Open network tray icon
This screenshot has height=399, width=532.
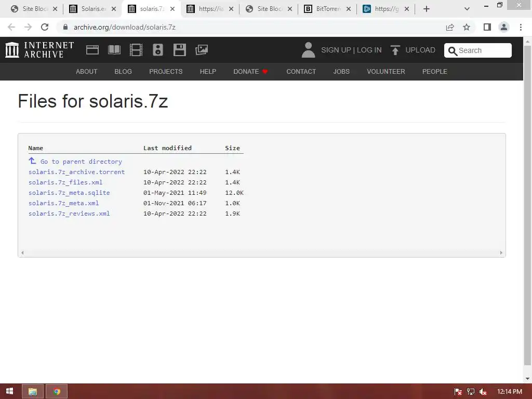(471, 392)
